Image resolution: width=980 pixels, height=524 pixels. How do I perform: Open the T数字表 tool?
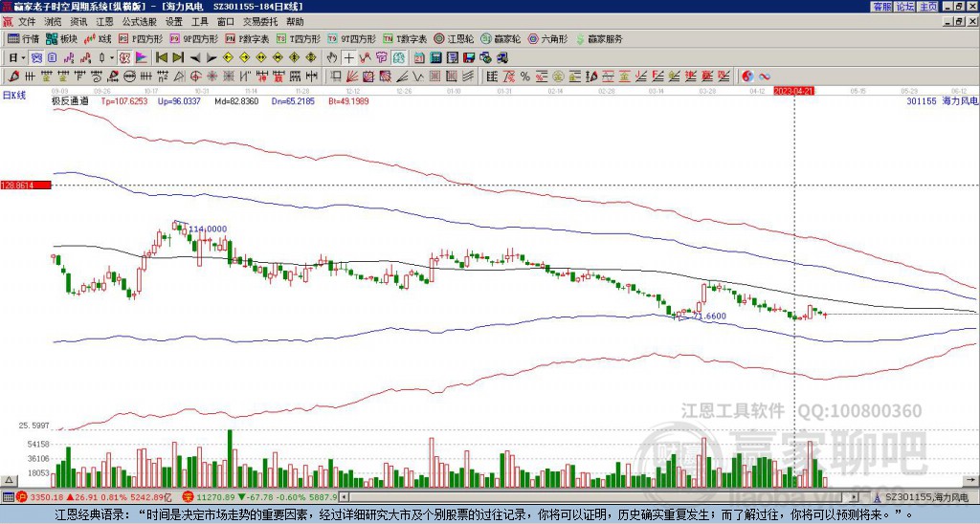point(405,38)
